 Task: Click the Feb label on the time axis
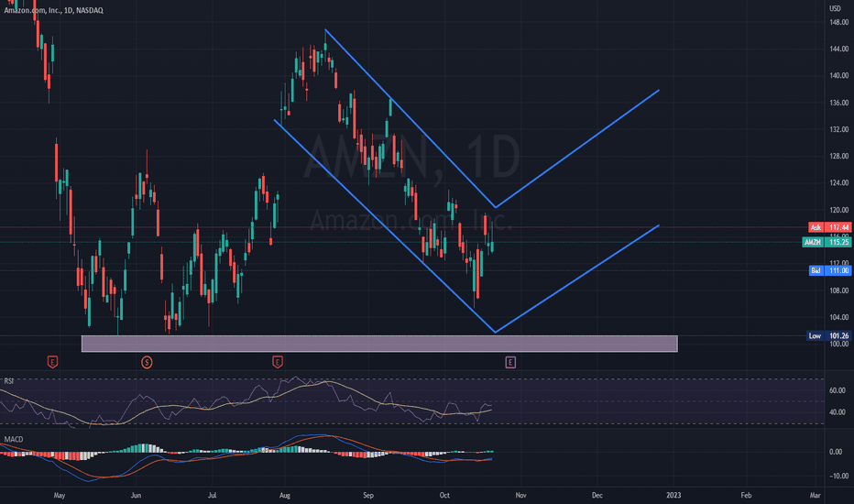(x=746, y=495)
